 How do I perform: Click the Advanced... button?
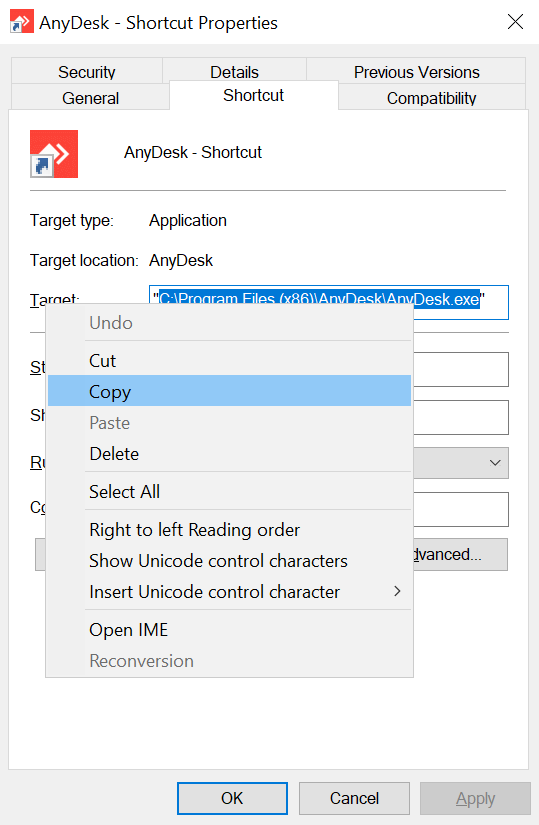[x=460, y=554]
